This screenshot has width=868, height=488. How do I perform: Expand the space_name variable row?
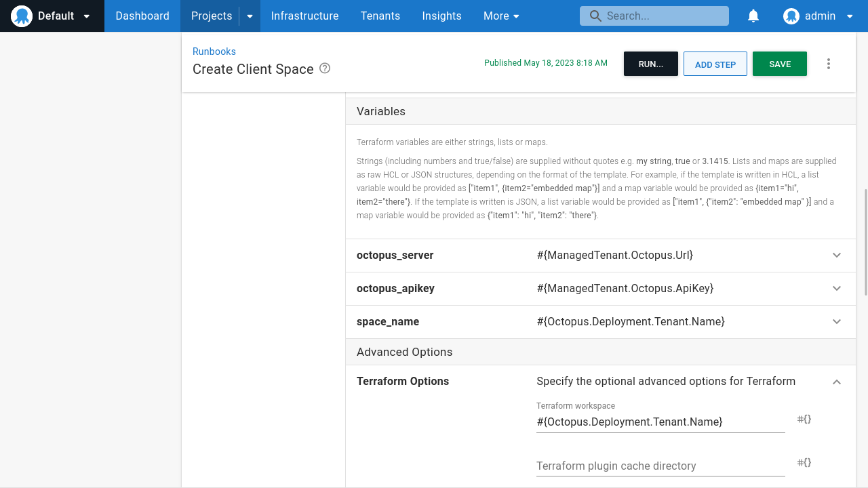(836, 322)
